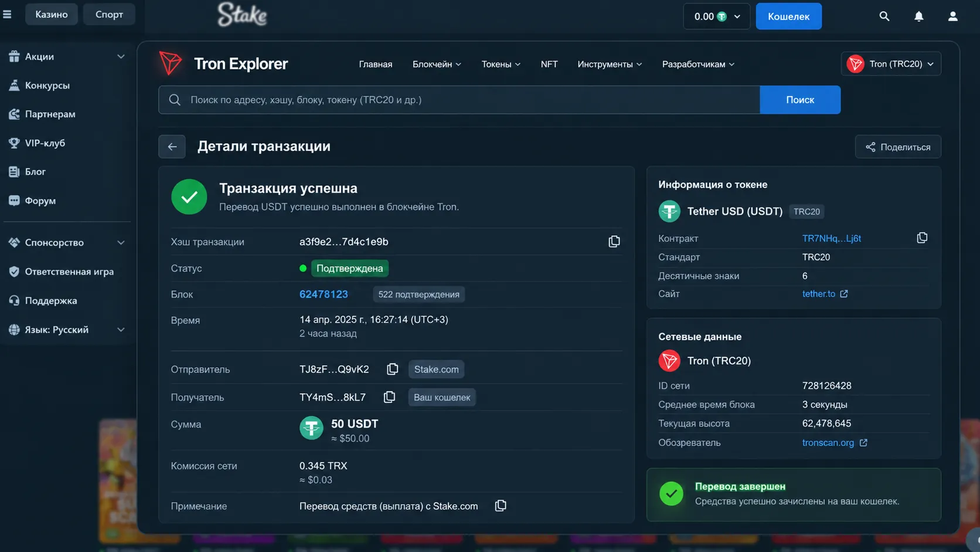Click the Форум chat icon

tap(14, 201)
